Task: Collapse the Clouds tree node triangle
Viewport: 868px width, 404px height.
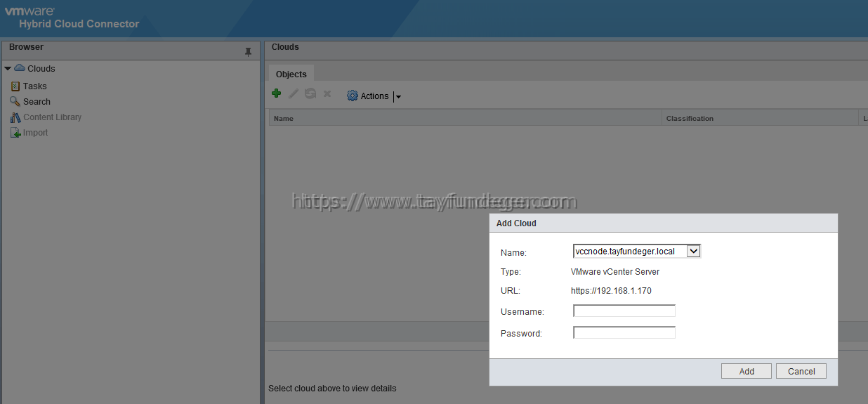Action: (x=8, y=69)
